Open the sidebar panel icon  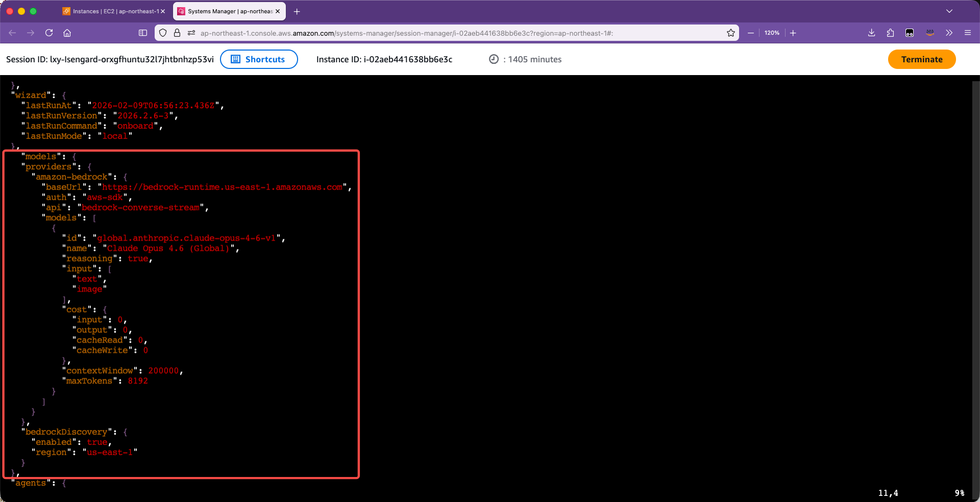point(143,33)
